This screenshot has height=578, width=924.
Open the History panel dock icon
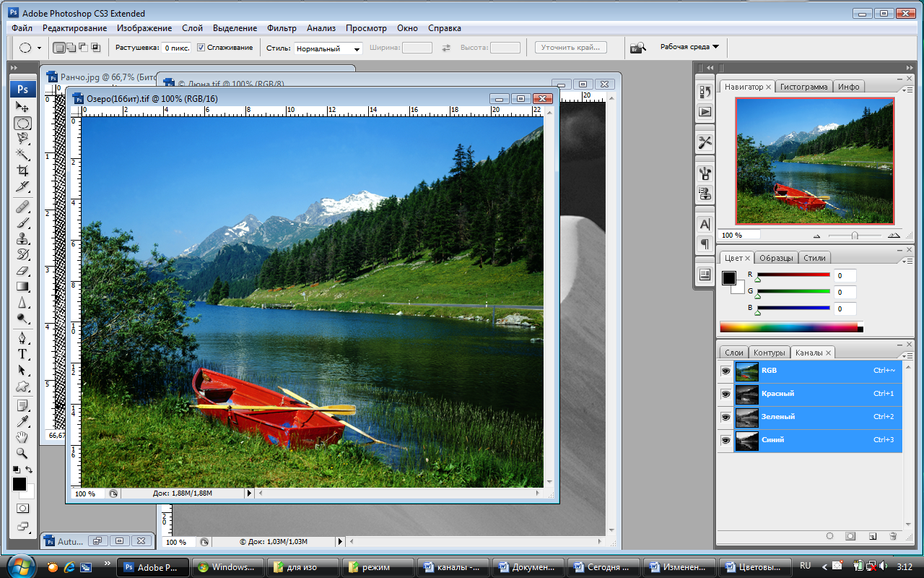point(705,92)
